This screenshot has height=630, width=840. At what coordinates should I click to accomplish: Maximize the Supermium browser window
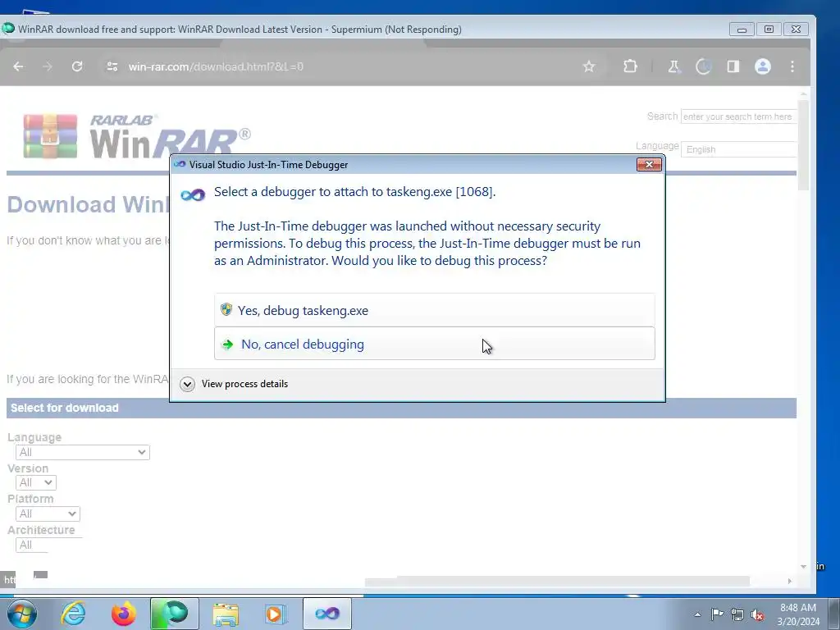pos(769,30)
